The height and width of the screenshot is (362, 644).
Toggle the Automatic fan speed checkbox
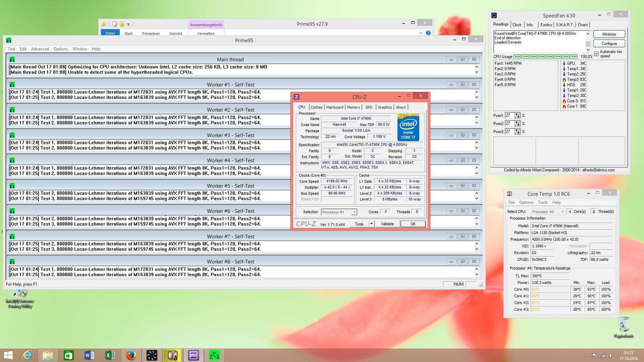[596, 54]
